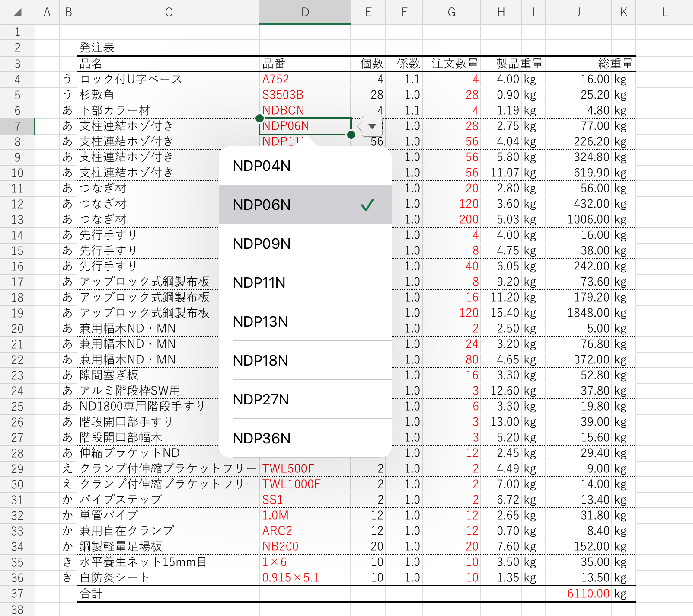Click the row 37 header
The width and height of the screenshot is (693, 616).
click(17, 594)
